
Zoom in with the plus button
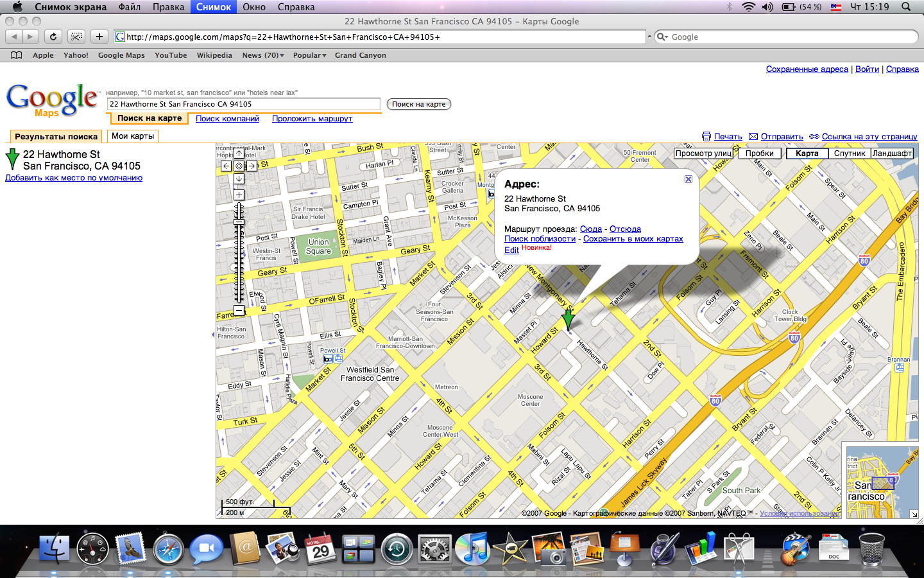pos(239,195)
